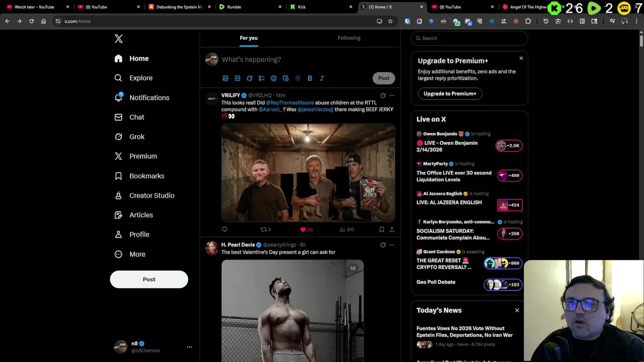Open the @RepThomasMassie mention link
The image size is (644, 362).
(290, 103)
